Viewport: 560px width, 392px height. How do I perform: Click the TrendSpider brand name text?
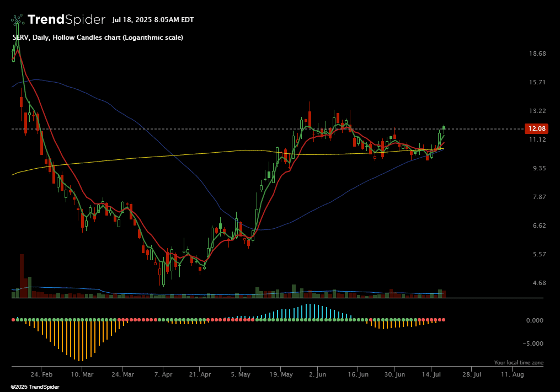tap(66, 20)
